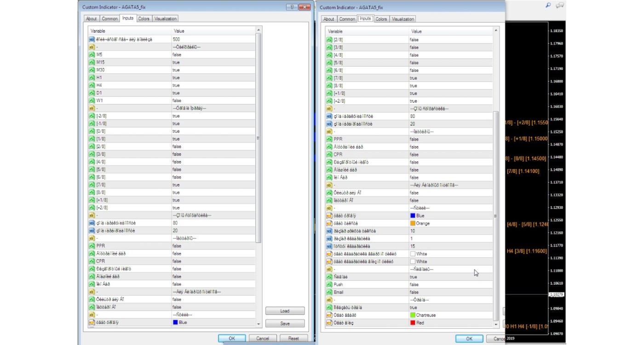Image resolution: width=644 pixels, height=345 pixels.
Task: Open the About tab in left dialog
Action: [x=92, y=18]
